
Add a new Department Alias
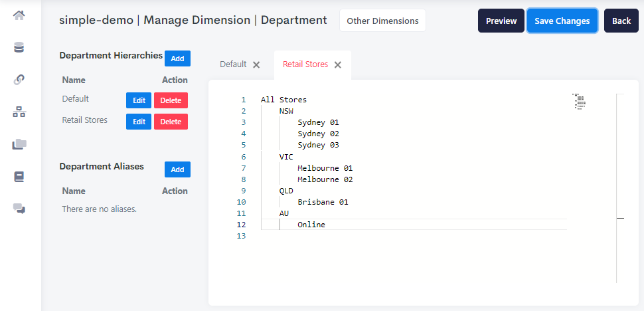point(177,169)
